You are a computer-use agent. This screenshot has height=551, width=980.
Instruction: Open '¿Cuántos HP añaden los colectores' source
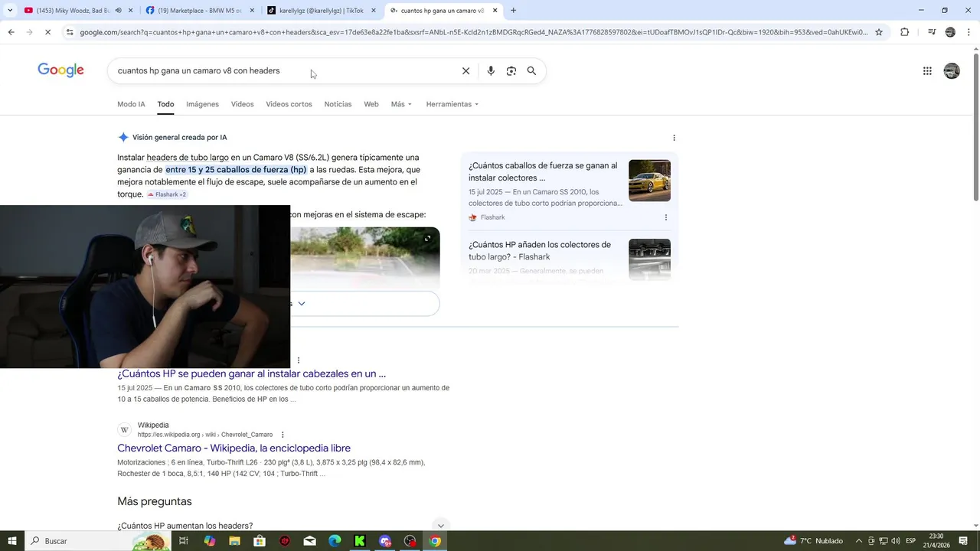coord(540,251)
